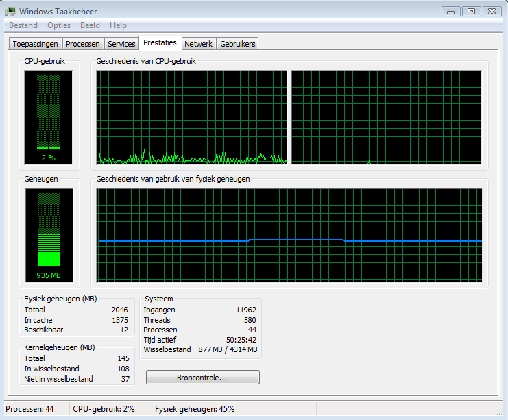Screen dimensions: 508x420
Task: Switch to the Gebruikers tab
Action: click(237, 44)
